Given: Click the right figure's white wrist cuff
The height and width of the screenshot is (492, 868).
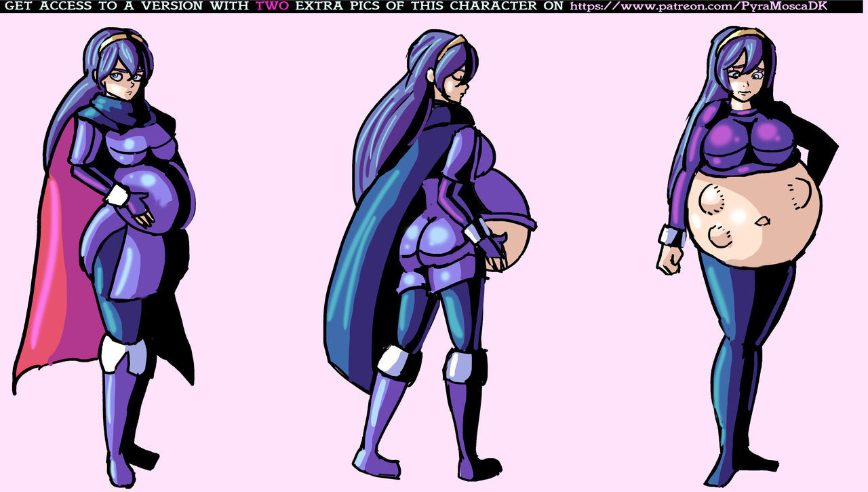Looking at the screenshot, I should point(671,235).
